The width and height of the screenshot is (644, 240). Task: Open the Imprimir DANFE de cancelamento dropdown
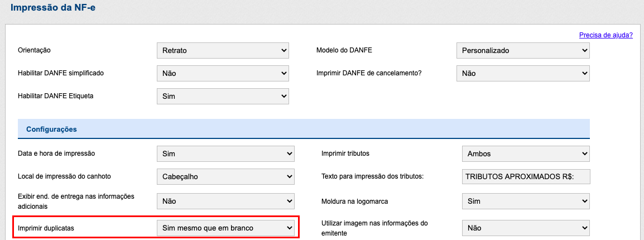[x=523, y=73]
